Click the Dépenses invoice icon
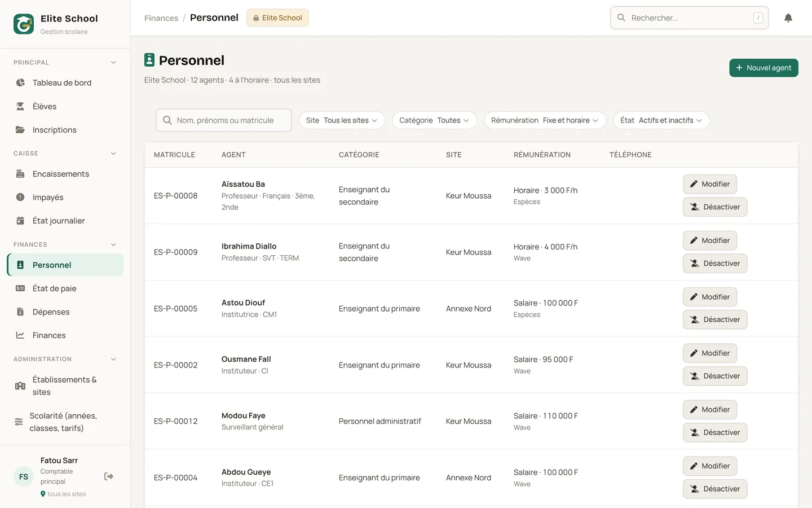This screenshot has height=508, width=812. [x=20, y=312]
